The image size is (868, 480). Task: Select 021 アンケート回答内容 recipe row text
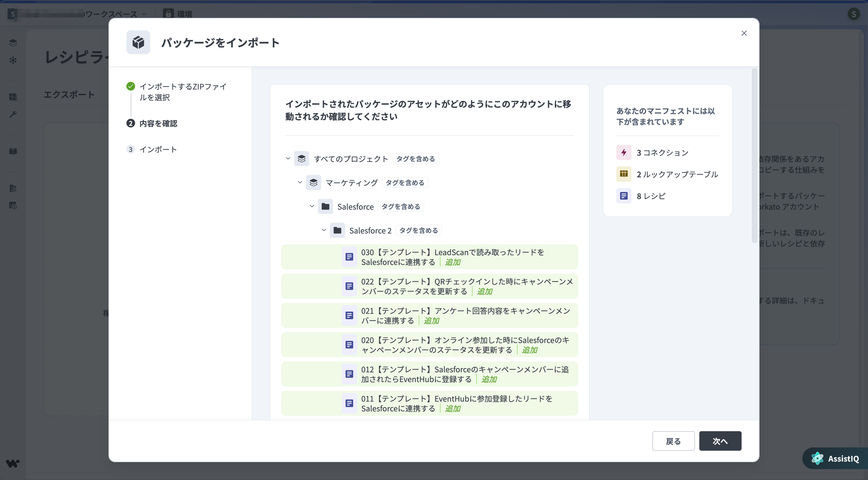point(466,316)
